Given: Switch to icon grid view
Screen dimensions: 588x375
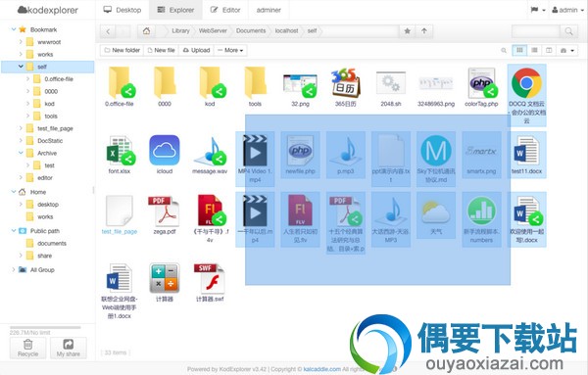Looking at the screenshot, I should [x=519, y=50].
